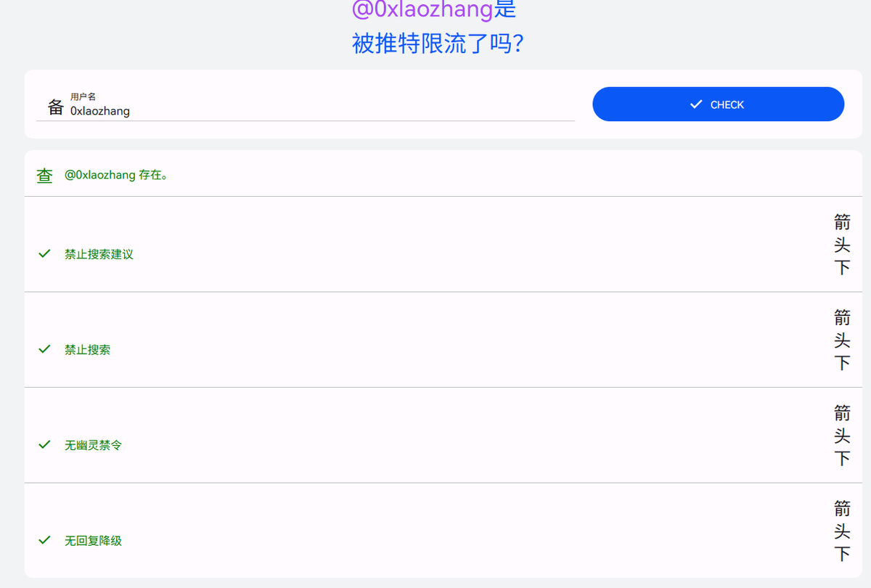
Task: Click green checkmark next to 无回复降级
Action: (44, 540)
